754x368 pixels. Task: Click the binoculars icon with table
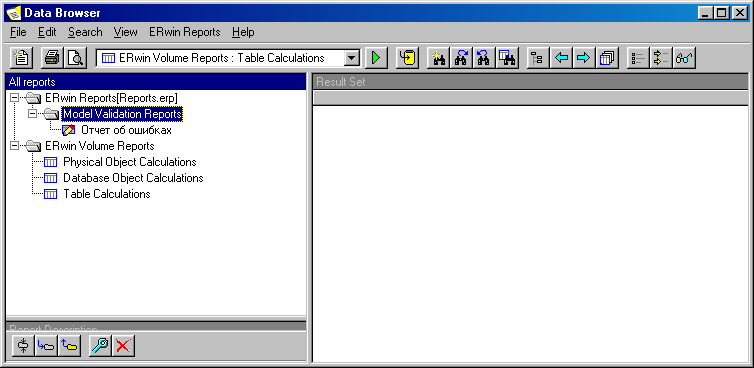(508, 58)
